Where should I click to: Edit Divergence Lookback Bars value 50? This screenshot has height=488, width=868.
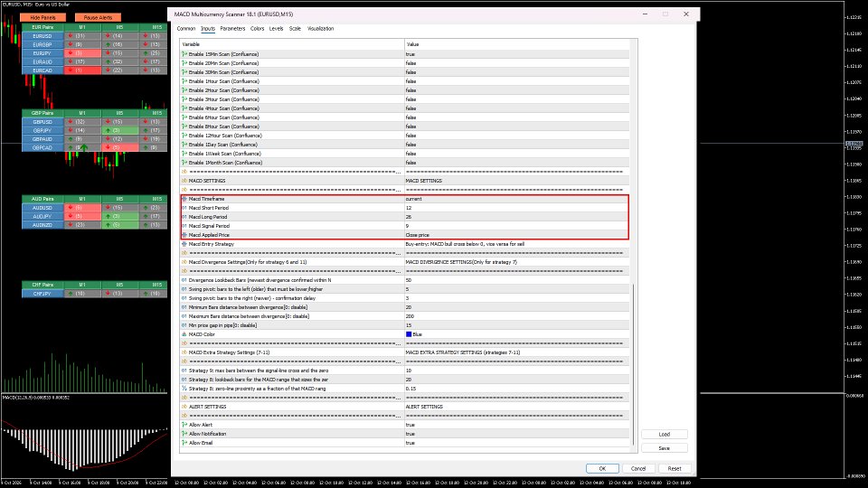[516, 280]
